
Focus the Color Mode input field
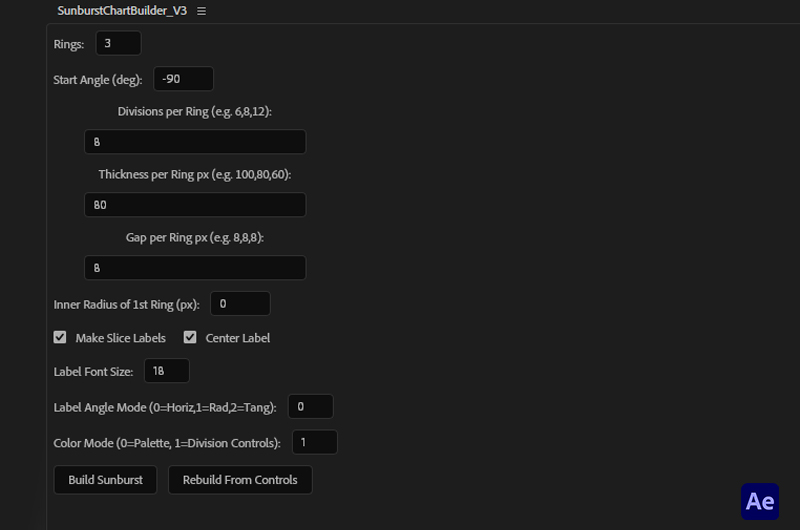click(314, 442)
